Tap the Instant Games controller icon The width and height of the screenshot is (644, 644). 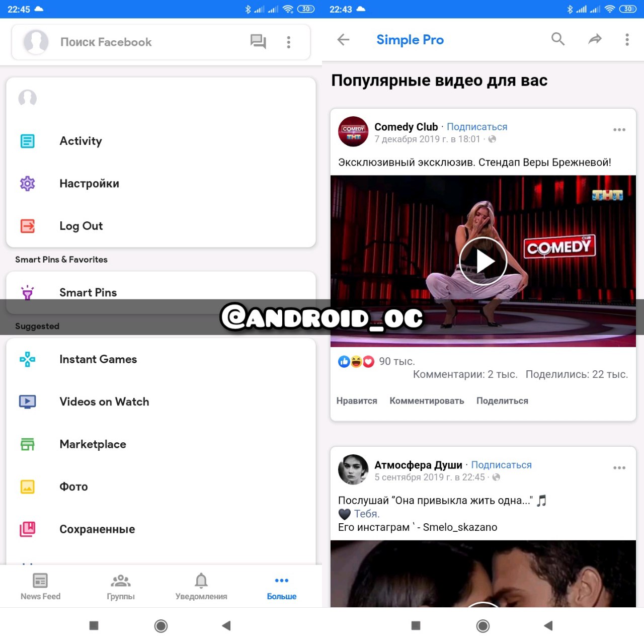coord(28,359)
